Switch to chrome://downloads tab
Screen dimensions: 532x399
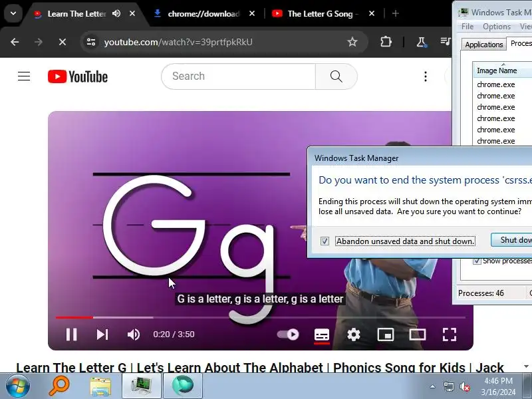(203, 14)
